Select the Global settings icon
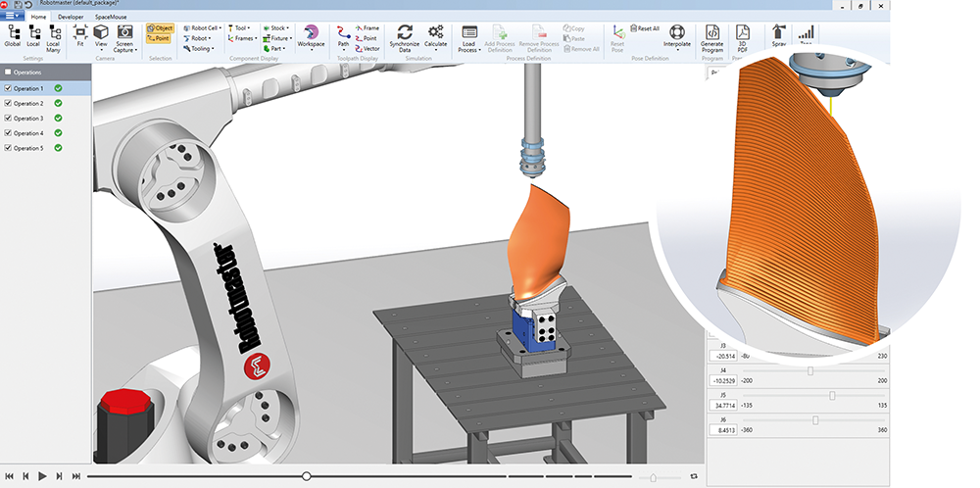 (x=13, y=36)
